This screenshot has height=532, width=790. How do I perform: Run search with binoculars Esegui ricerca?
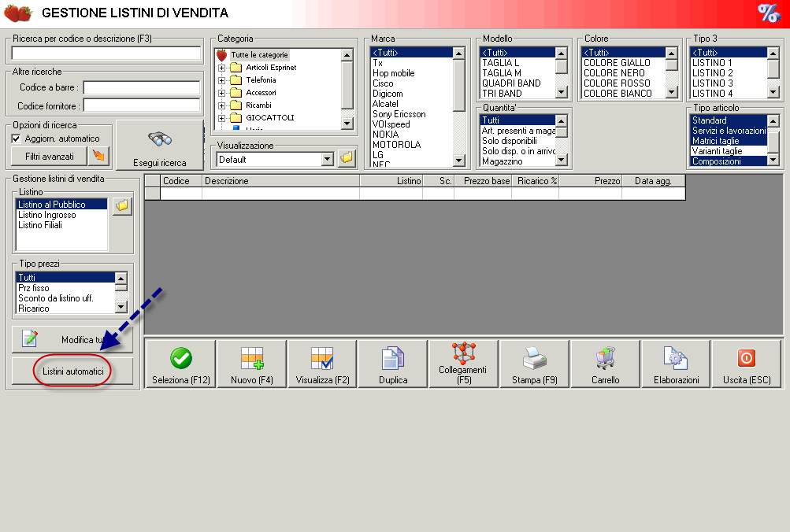point(160,145)
